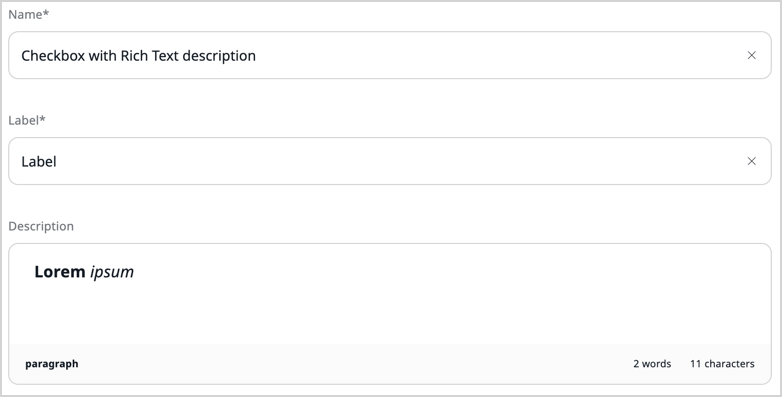Click the "Name*" field label
Viewport: 782px width, 397px height.
[29, 14]
